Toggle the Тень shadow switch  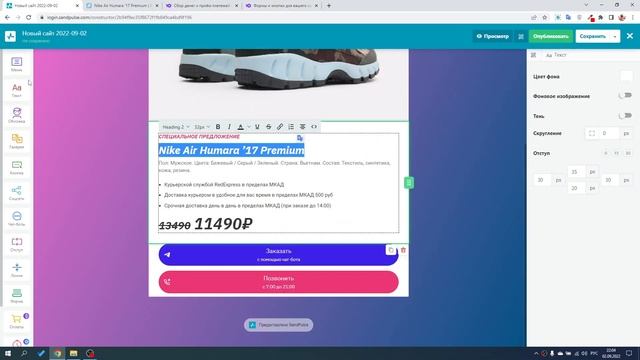click(625, 116)
